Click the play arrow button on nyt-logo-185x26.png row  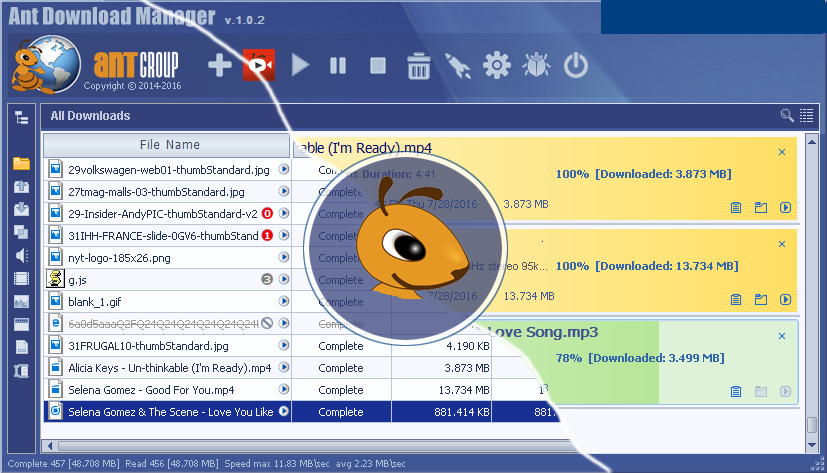coord(284,257)
